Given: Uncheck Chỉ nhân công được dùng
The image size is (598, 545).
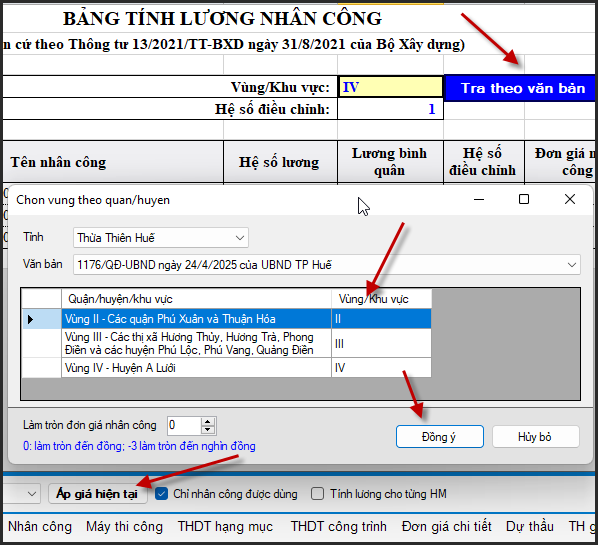Looking at the screenshot, I should (162, 494).
